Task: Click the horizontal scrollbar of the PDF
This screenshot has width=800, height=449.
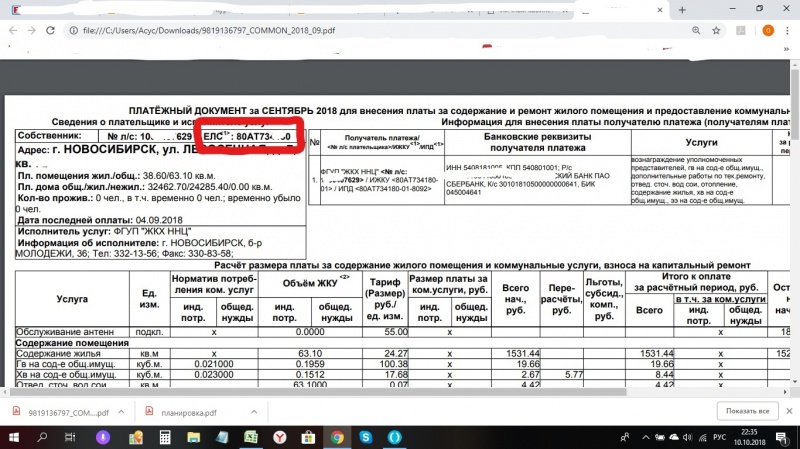Action: 316,392
